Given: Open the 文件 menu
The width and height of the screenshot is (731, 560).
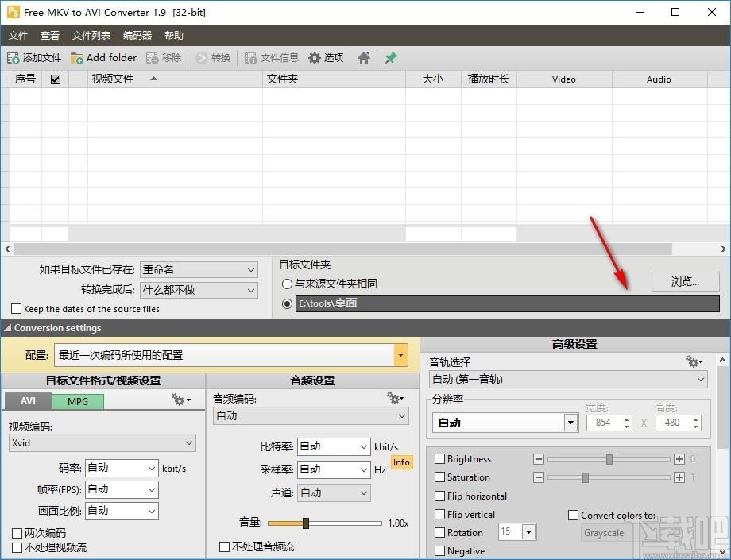Looking at the screenshot, I should [x=18, y=36].
